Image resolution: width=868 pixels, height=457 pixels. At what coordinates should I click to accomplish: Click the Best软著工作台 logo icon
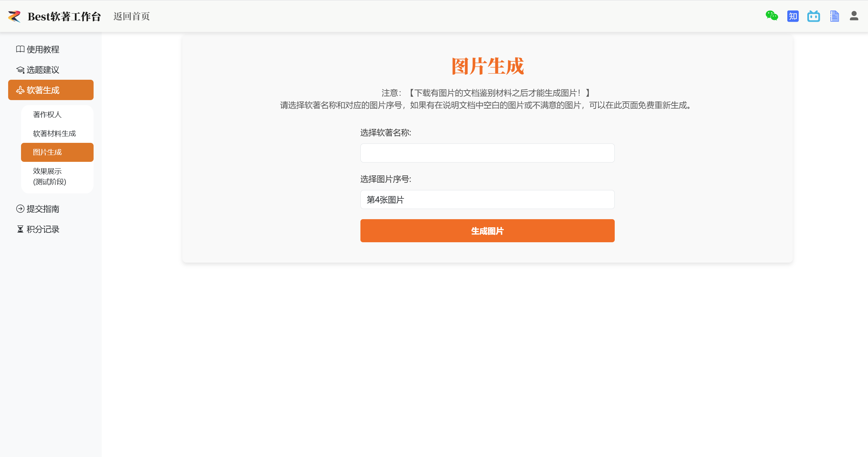[x=14, y=16]
